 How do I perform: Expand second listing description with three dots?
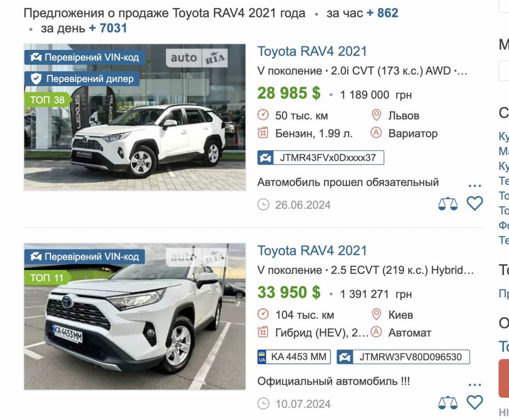474,385
